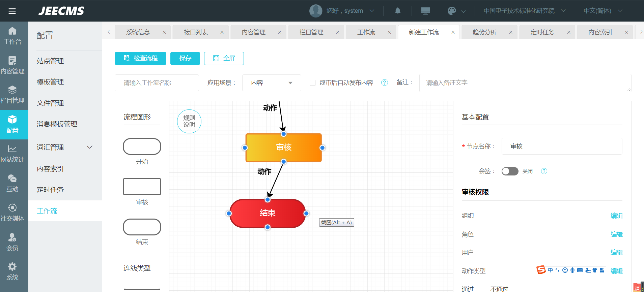Open the Sogou skin shirt icon
The height and width of the screenshot is (292, 644).
(x=595, y=270)
